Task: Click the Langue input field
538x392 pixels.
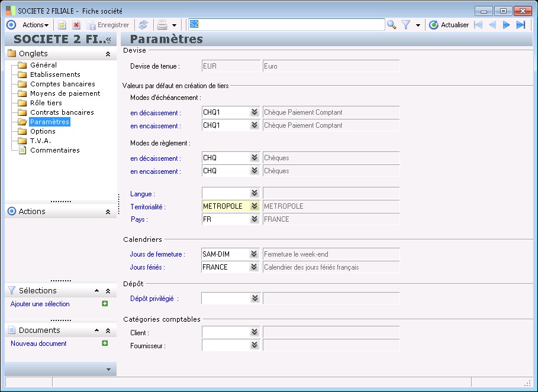Action: tap(225, 193)
